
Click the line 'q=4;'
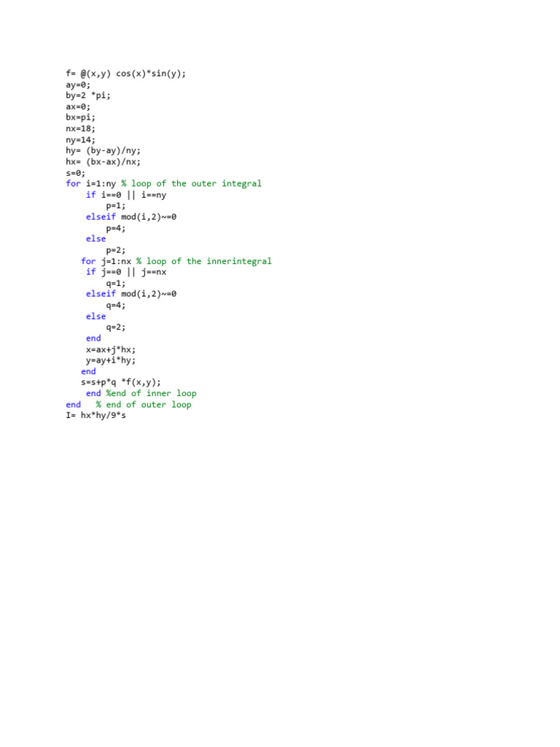click(116, 306)
